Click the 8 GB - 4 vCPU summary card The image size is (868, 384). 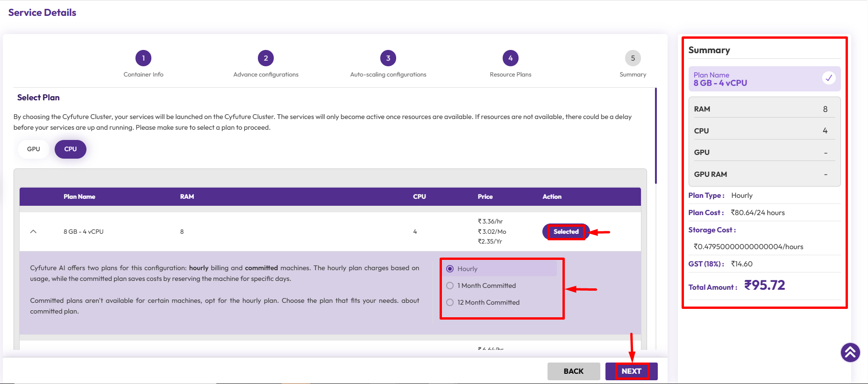pos(757,79)
